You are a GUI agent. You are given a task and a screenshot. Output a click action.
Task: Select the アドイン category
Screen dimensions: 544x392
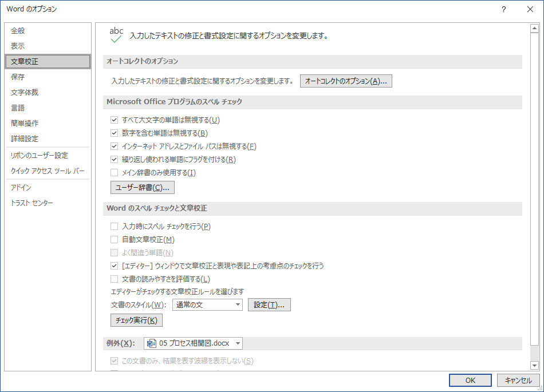pos(48,187)
